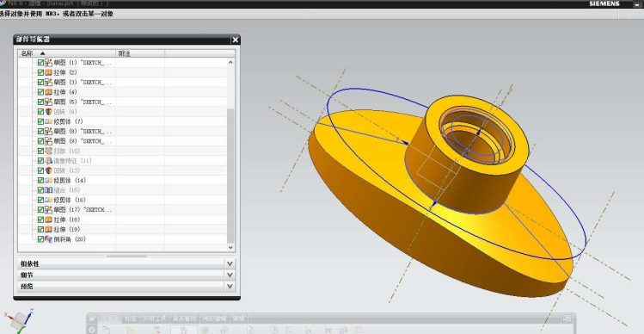The image size is (644, 334).
Task: Click the revolve icon of 回转 (6)
Action: coord(48,111)
